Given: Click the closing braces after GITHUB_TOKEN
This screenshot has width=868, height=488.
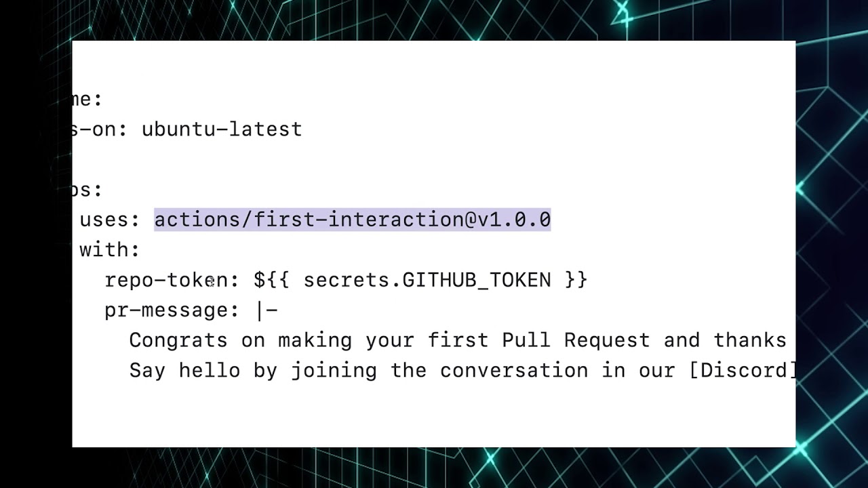Looking at the screenshot, I should coord(576,280).
